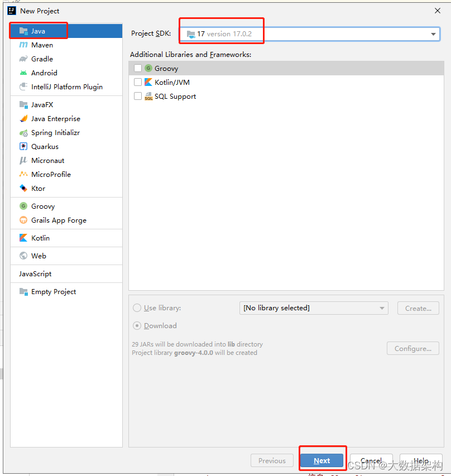Click the Maven 'm' icon
The height and width of the screenshot is (476, 451).
23,45
